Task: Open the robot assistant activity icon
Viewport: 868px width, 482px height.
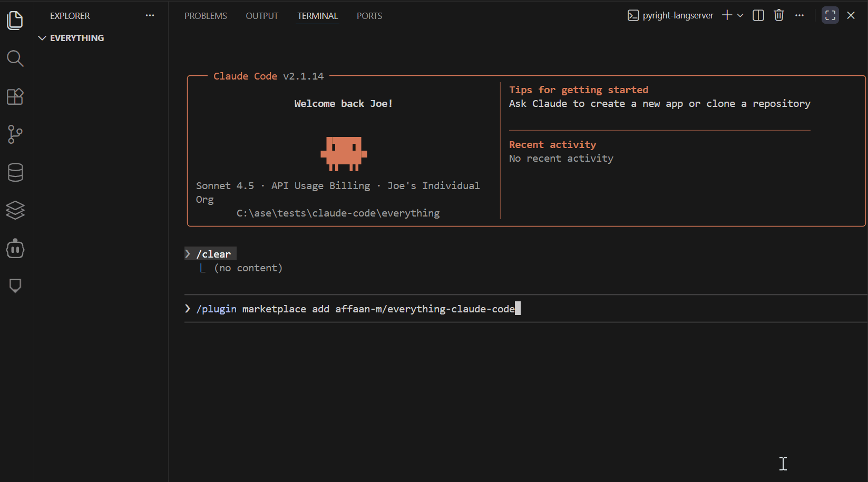Action: (x=15, y=248)
